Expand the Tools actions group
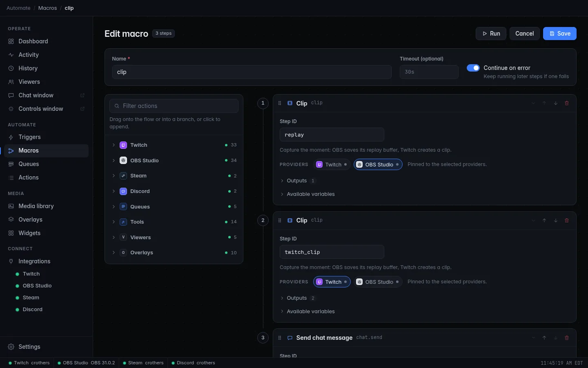 click(x=174, y=222)
